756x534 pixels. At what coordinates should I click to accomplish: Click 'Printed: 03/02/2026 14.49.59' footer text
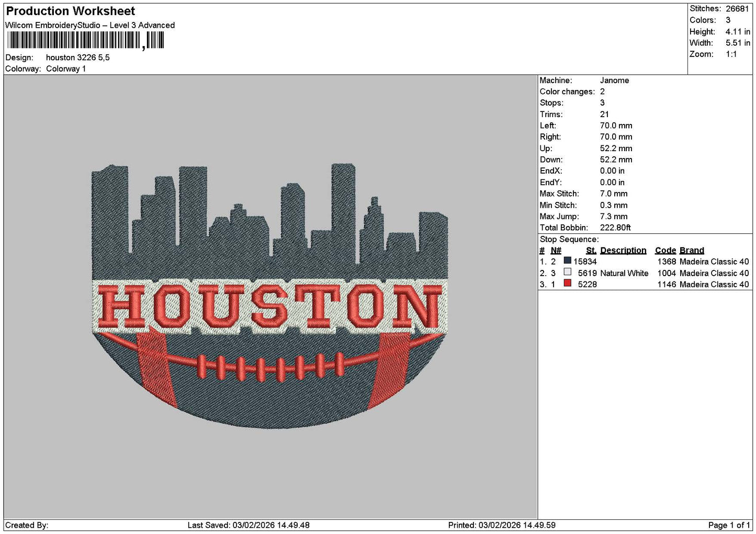502,525
